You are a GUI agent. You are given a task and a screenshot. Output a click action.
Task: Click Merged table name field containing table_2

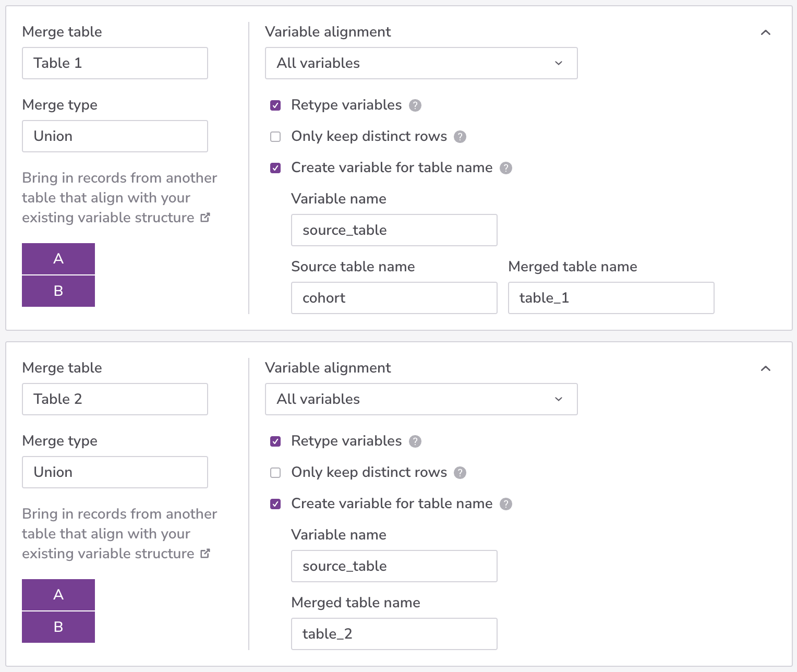coord(394,634)
